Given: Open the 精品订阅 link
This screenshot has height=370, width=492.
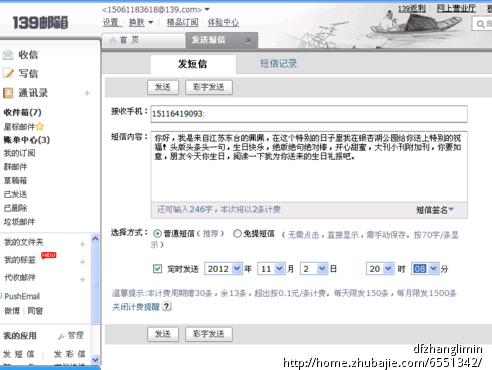Looking at the screenshot, I should [182, 22].
